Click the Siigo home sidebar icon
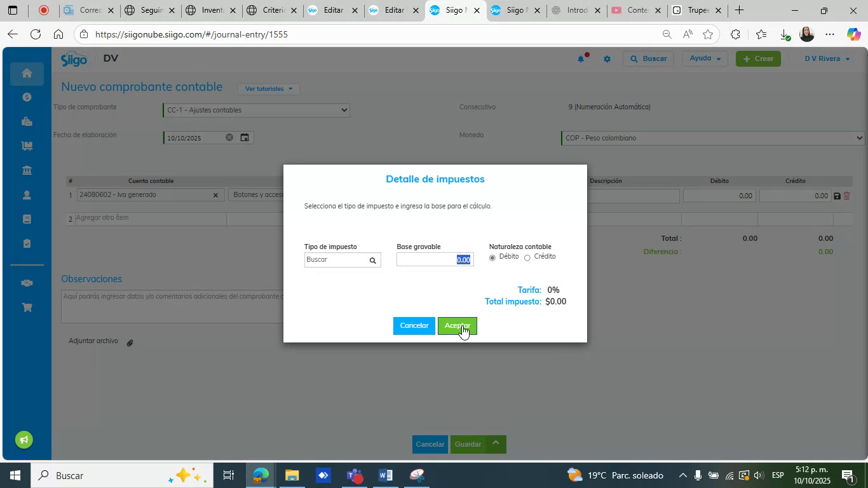Viewport: 868px width, 488px height. 27,73
